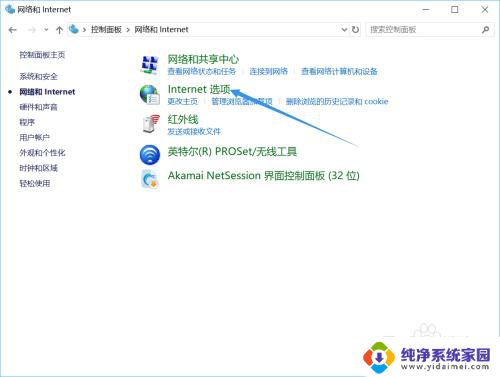This screenshot has height=377, width=500.
Task: Close the 网络和 Internet window
Action: [x=485, y=10]
